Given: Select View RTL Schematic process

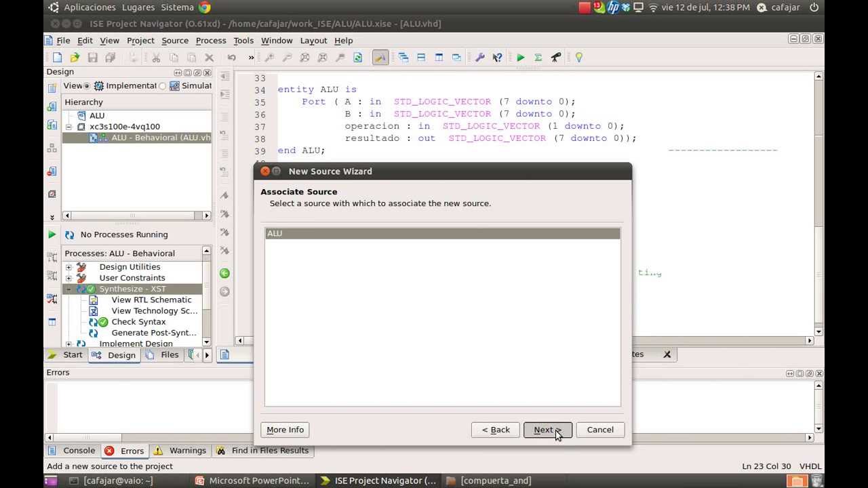Looking at the screenshot, I should coord(151,300).
